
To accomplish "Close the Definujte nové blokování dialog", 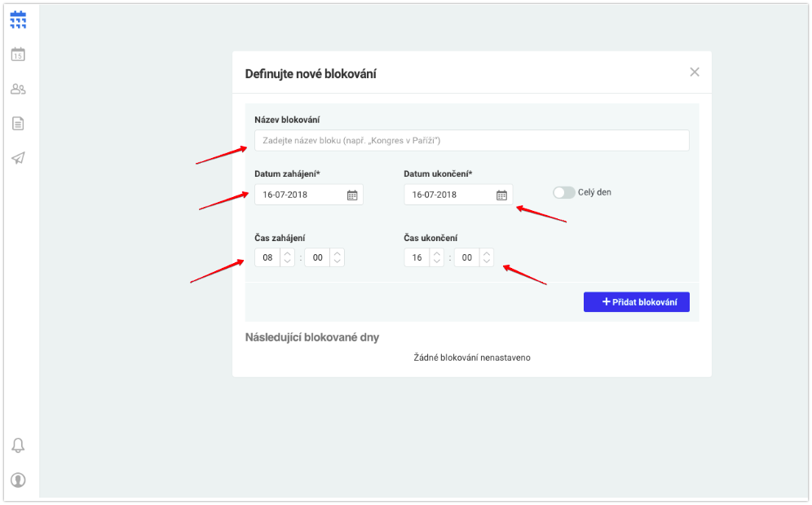I will pyautogui.click(x=695, y=72).
